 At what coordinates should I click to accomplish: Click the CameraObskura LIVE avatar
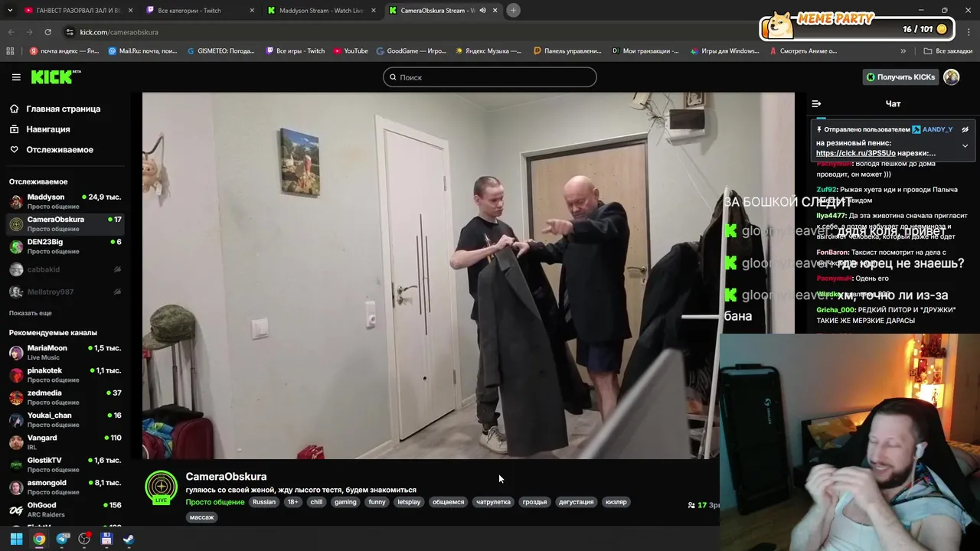[161, 487]
